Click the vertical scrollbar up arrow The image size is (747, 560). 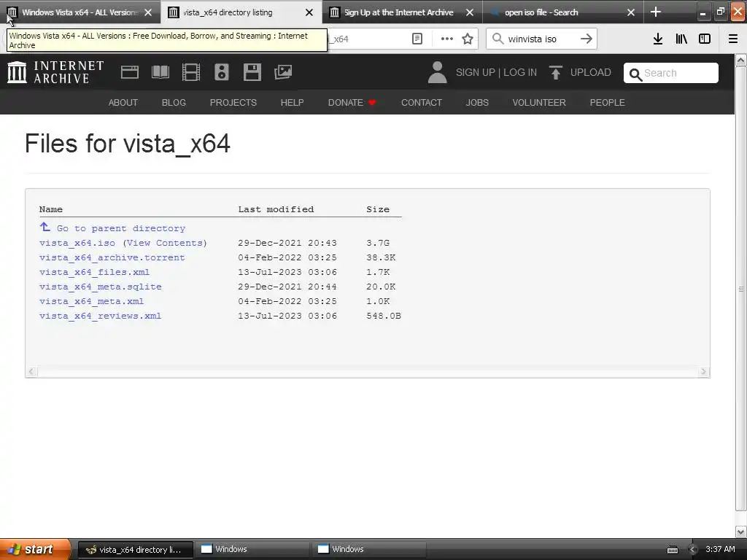[x=741, y=60]
